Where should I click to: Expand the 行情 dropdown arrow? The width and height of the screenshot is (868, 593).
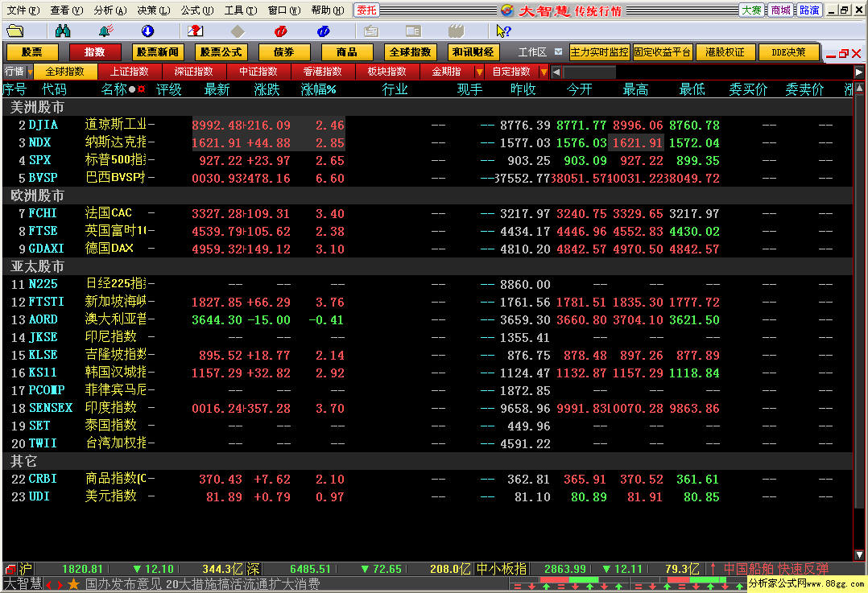pos(30,72)
